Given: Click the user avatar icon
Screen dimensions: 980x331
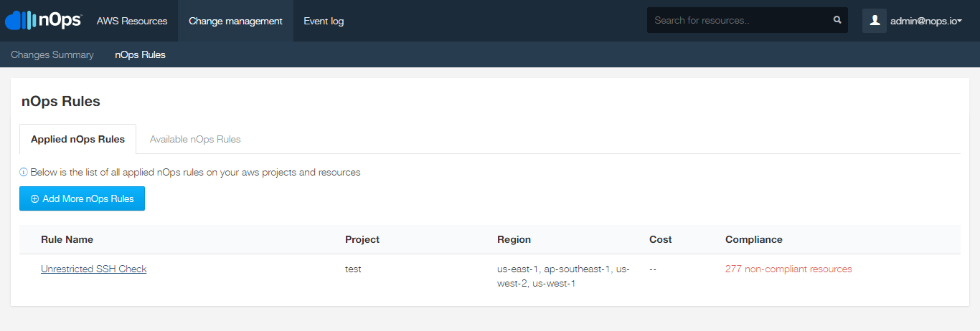Looking at the screenshot, I should [x=875, y=21].
